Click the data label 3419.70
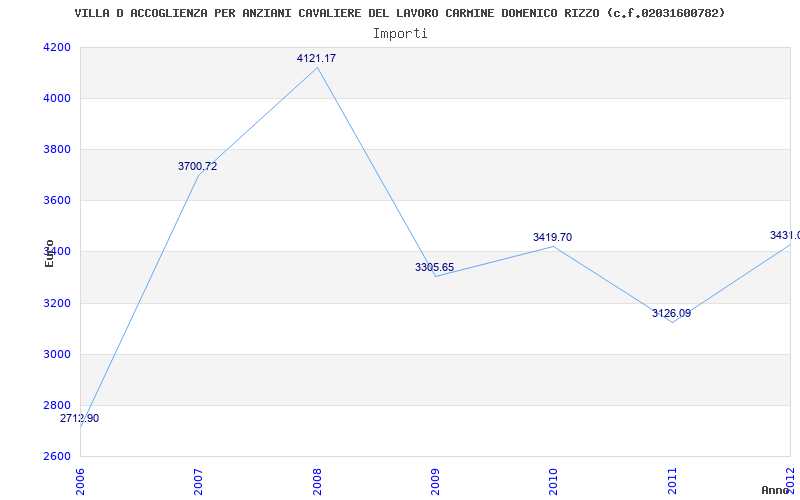The image size is (800, 500). (553, 237)
